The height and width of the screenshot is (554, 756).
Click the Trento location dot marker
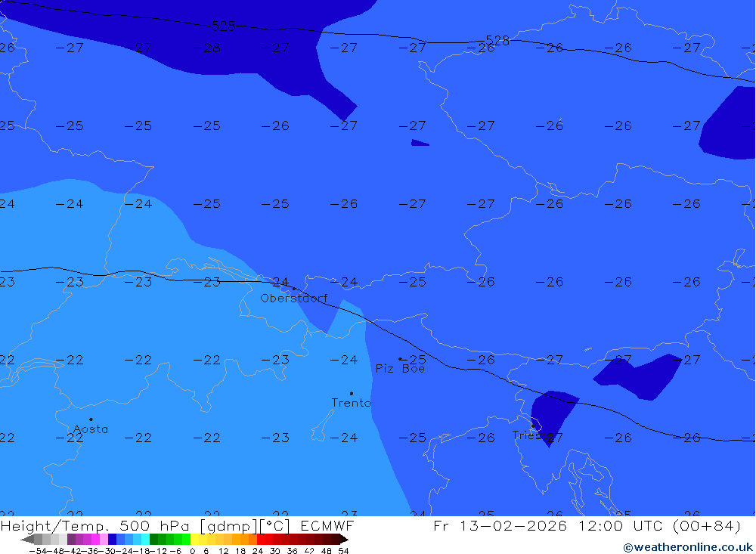pyautogui.click(x=352, y=394)
